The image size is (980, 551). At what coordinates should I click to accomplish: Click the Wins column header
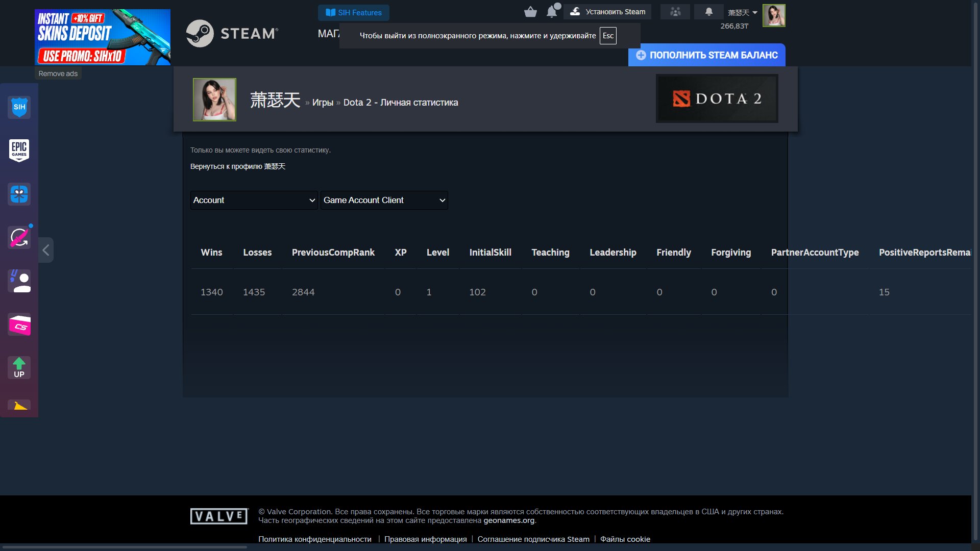tap(211, 253)
